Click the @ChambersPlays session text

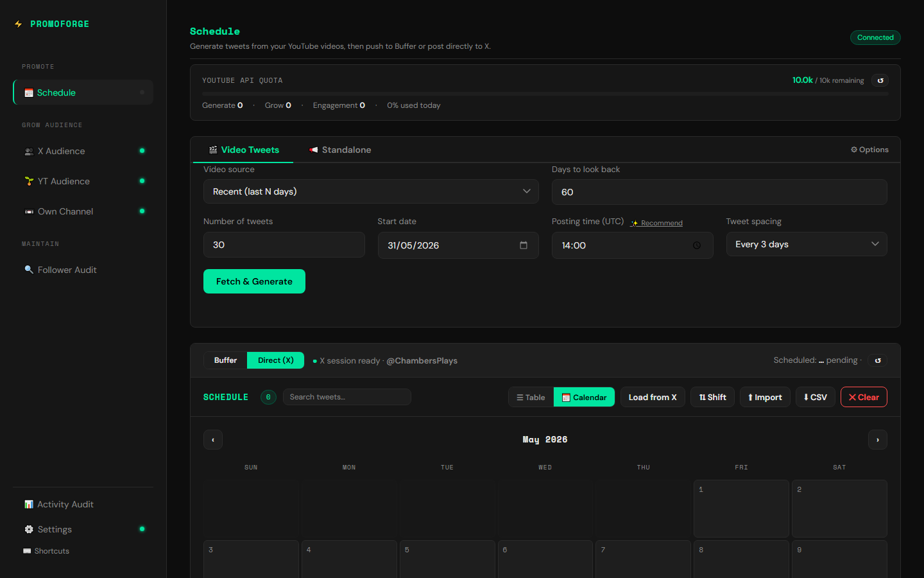click(x=422, y=361)
